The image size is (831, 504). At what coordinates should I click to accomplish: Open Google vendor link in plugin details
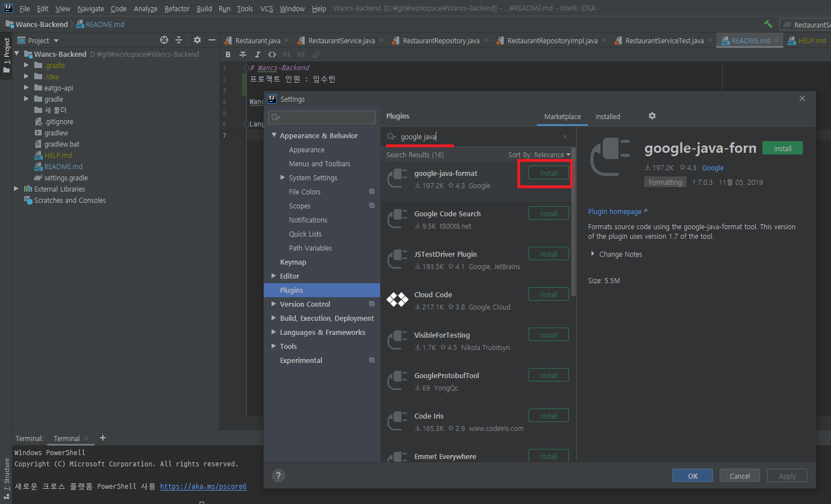[x=713, y=167]
